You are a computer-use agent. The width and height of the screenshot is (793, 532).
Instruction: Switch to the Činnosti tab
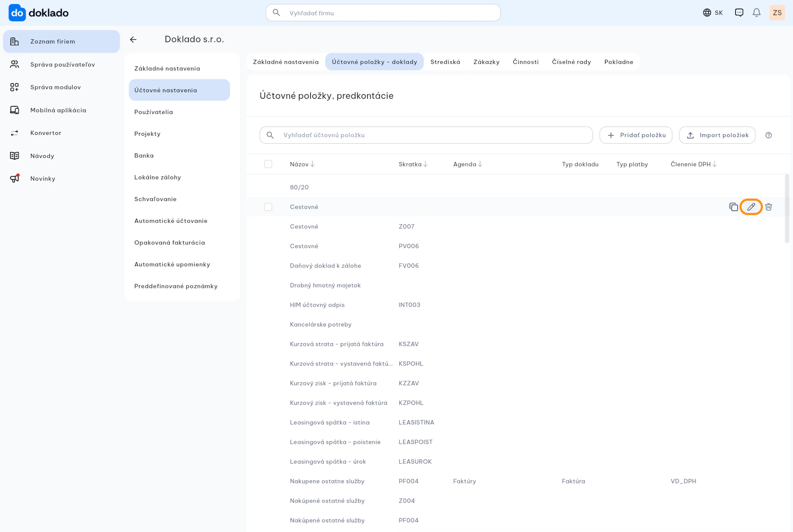526,62
